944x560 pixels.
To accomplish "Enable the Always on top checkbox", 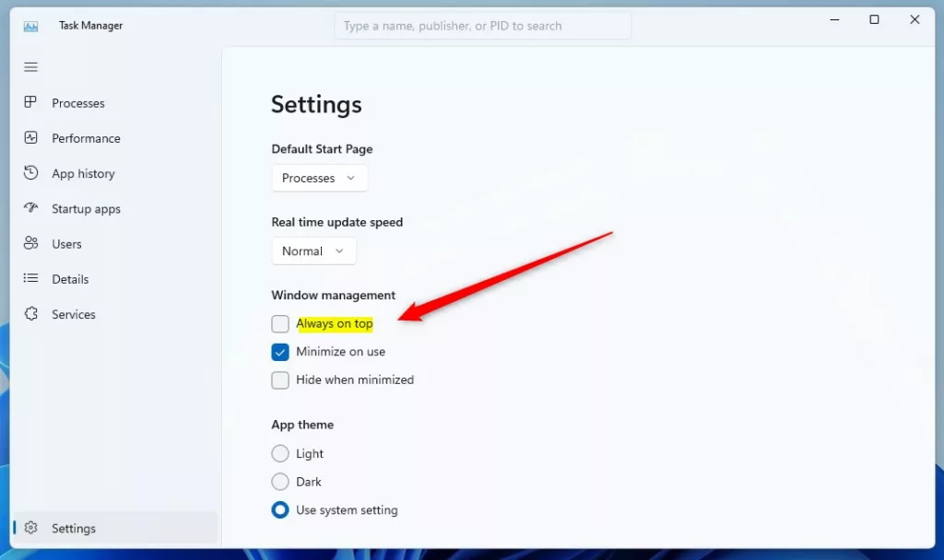I will click(x=280, y=323).
